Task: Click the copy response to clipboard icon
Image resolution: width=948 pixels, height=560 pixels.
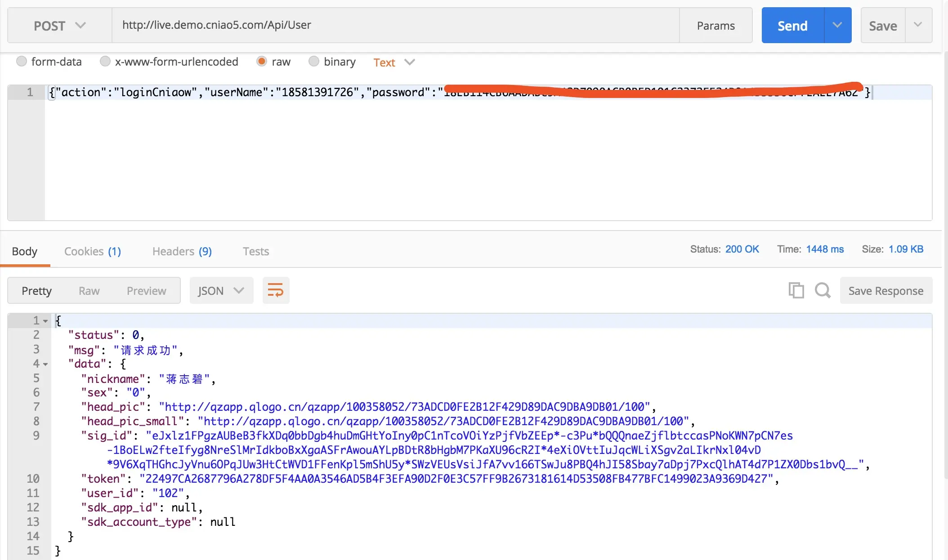Action: [796, 290]
